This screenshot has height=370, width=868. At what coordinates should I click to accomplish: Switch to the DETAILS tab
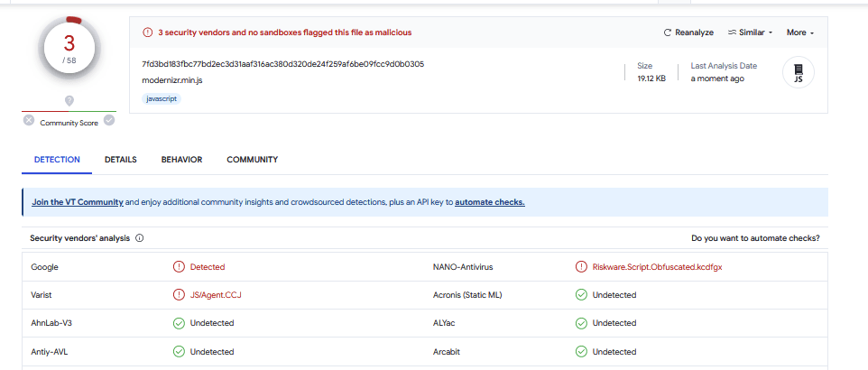coord(120,160)
